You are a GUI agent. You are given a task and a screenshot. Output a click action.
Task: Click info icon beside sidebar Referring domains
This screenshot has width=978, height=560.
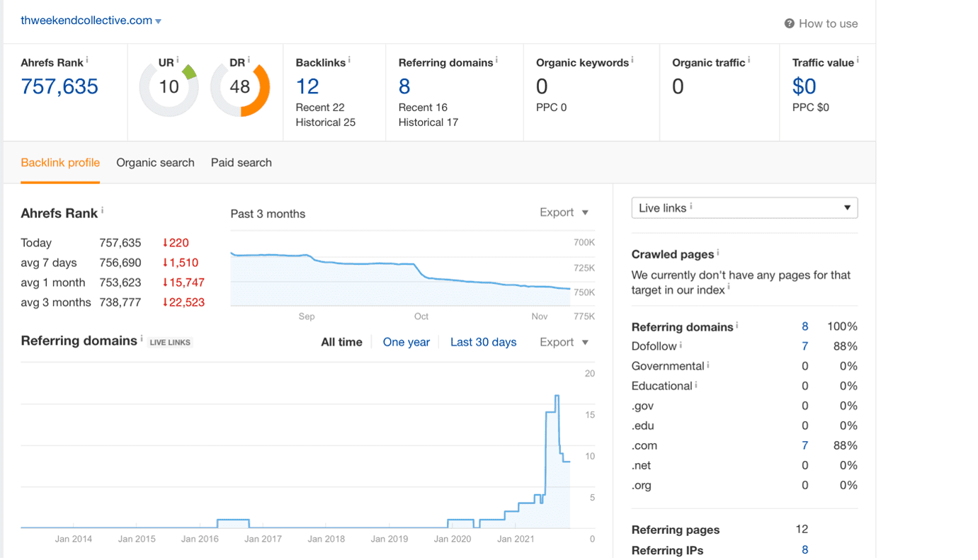pyautogui.click(x=737, y=325)
